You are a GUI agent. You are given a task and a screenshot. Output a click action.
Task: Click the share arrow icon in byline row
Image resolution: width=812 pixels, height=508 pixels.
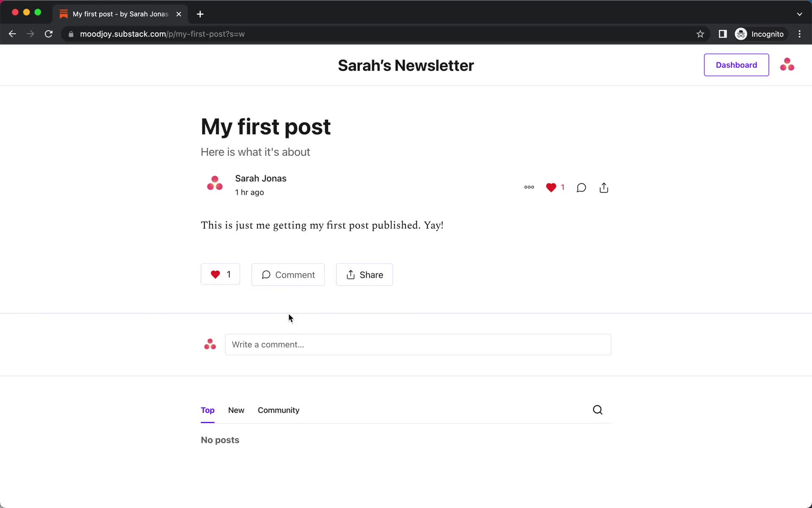604,188
